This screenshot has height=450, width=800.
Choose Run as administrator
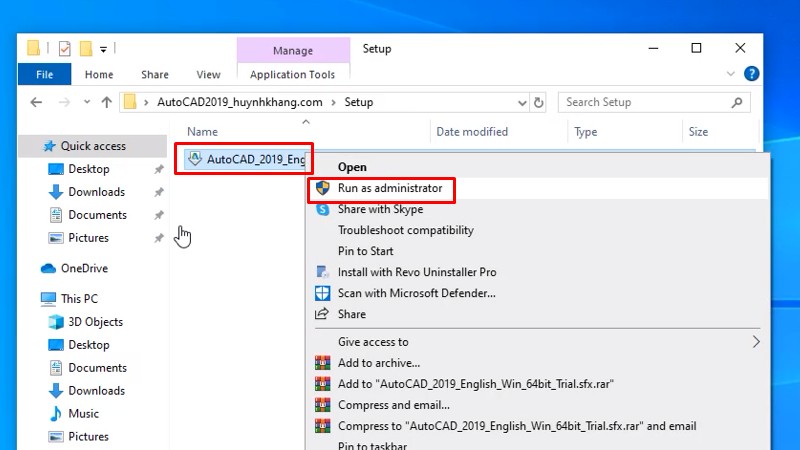(389, 188)
